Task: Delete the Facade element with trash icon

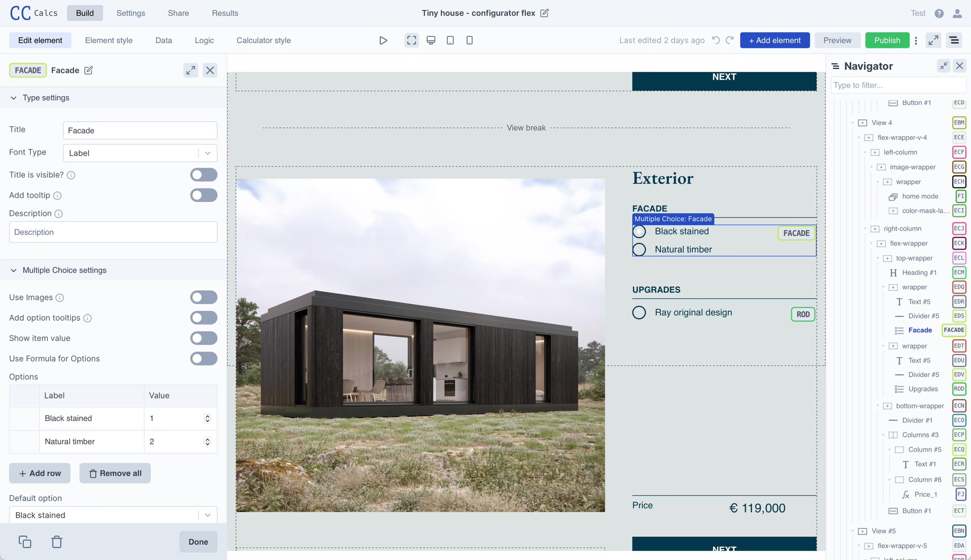Action: pos(56,541)
